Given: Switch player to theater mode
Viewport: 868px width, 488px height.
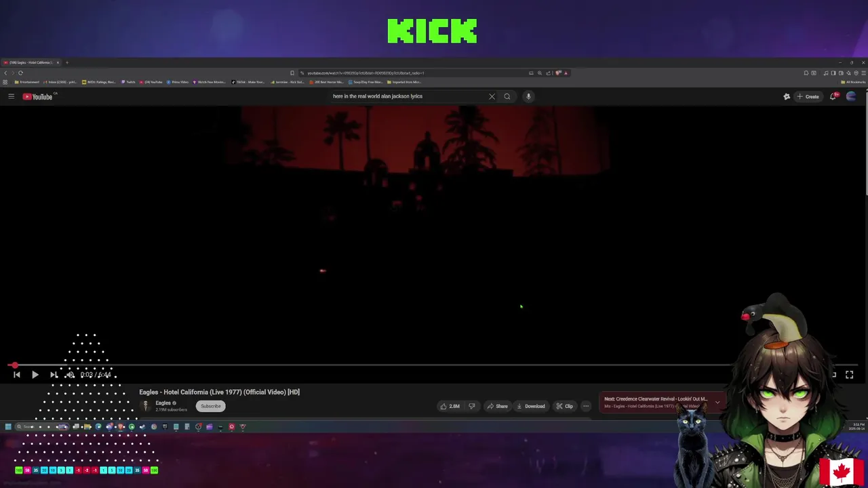Looking at the screenshot, I should coord(833,374).
